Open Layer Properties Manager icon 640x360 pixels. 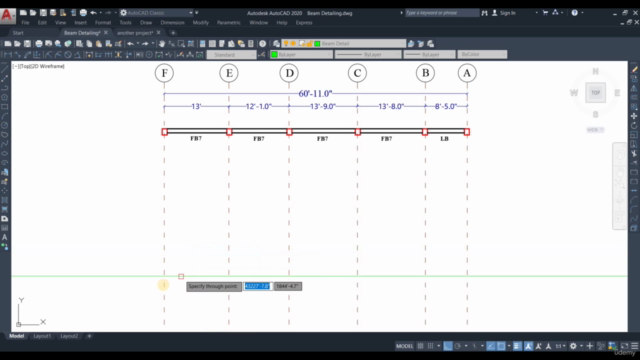(x=276, y=44)
